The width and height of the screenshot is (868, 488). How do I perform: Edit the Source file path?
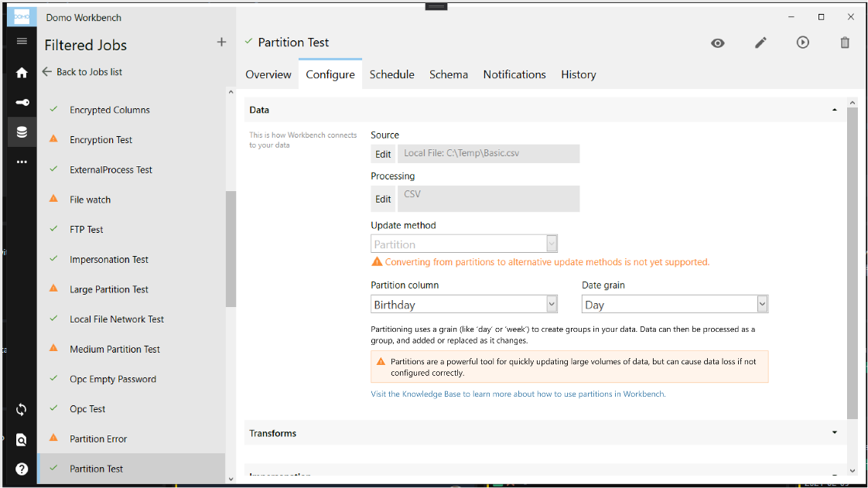click(383, 154)
